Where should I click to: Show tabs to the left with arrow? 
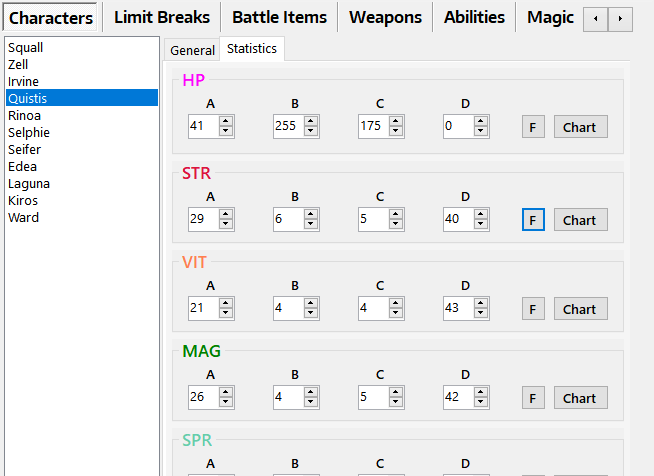(596, 18)
